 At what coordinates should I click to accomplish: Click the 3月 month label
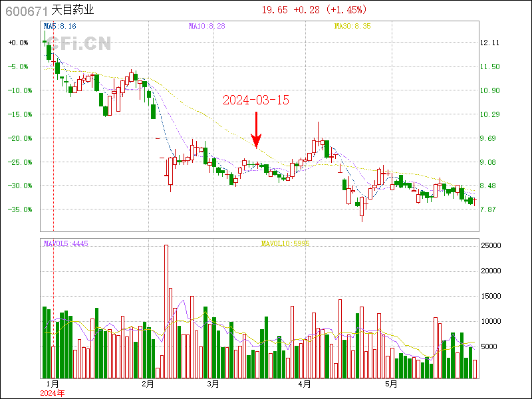[x=213, y=384]
